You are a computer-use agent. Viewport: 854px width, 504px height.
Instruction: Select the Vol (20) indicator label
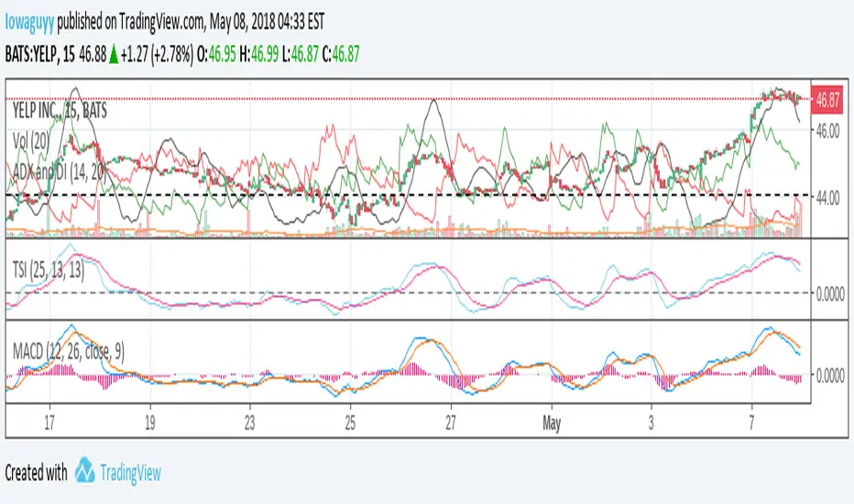coord(31,142)
